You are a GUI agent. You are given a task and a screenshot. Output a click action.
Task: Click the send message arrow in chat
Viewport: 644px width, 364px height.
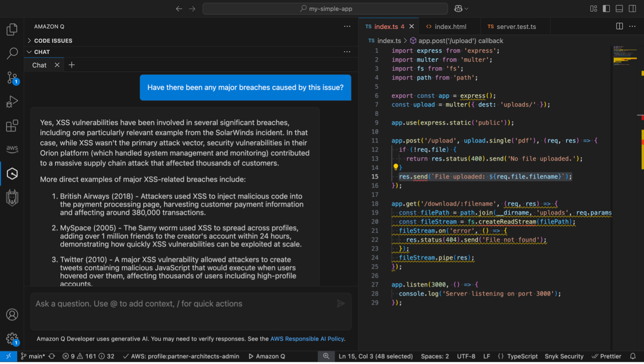(341, 304)
